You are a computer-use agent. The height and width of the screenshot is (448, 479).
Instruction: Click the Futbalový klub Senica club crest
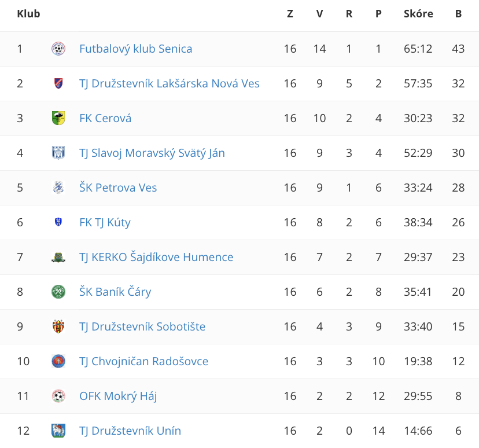tap(58, 49)
